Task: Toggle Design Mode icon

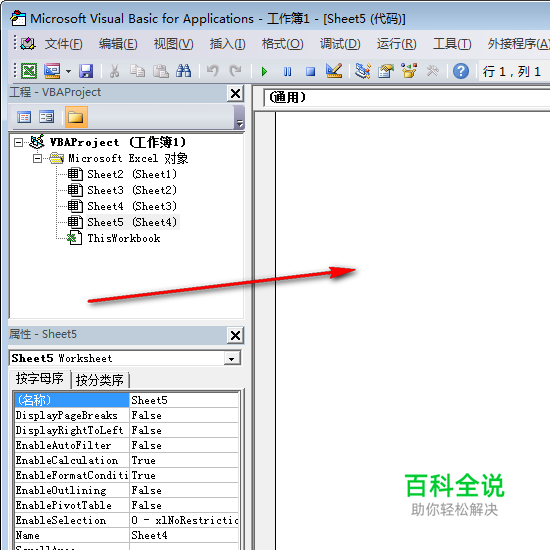Action: [334, 71]
